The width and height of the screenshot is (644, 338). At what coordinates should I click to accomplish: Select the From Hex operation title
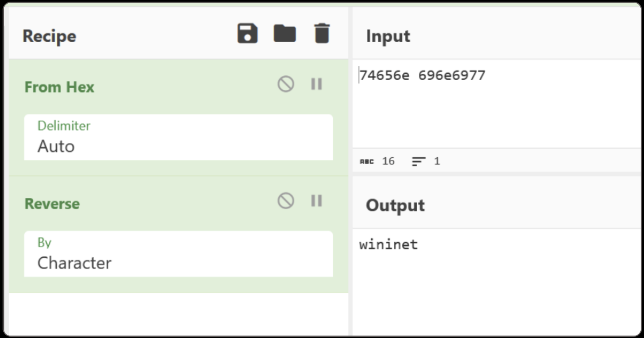click(x=59, y=87)
